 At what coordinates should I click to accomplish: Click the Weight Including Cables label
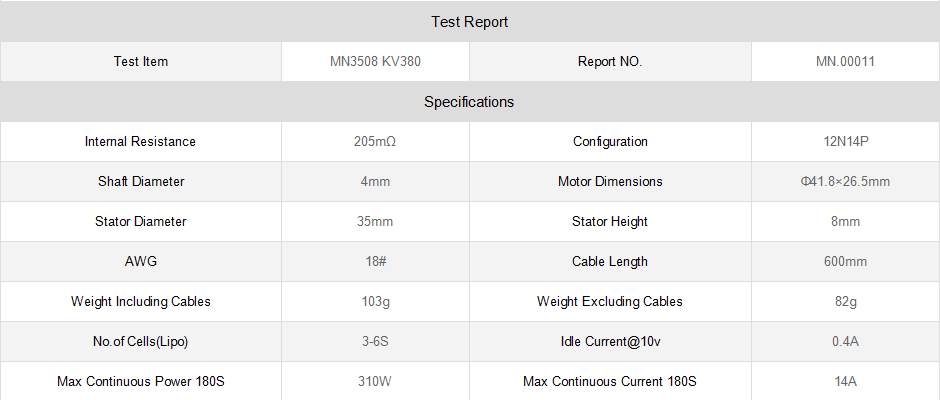(x=141, y=301)
